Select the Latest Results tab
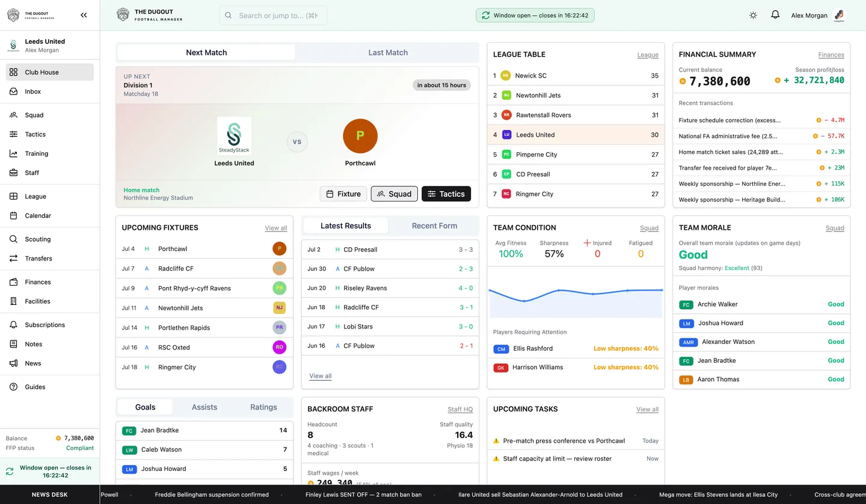Image resolution: width=866 pixels, height=504 pixels. point(346,226)
